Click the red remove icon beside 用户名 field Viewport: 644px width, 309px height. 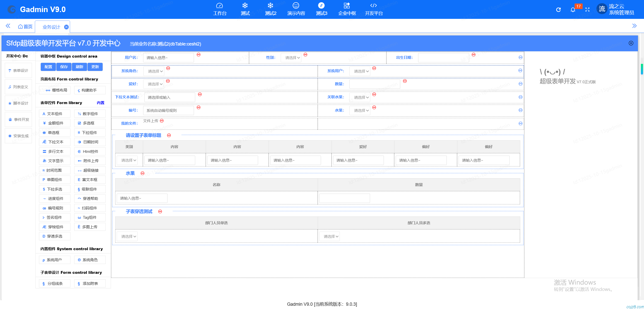coord(198,55)
